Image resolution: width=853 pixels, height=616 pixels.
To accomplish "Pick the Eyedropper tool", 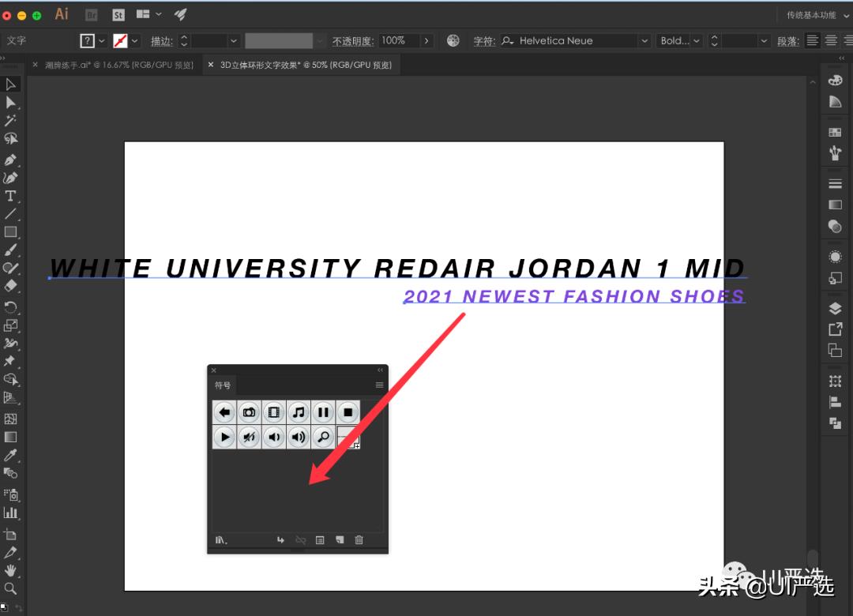I will click(10, 455).
